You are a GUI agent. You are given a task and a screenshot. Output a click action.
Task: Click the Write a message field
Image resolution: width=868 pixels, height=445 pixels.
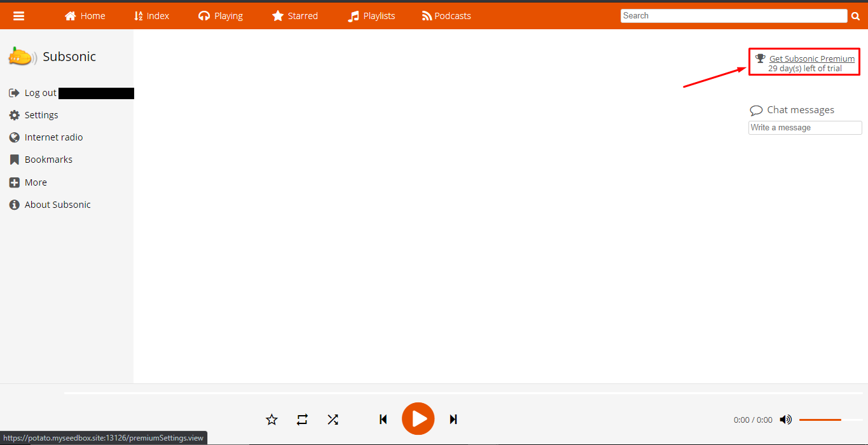[x=805, y=128]
